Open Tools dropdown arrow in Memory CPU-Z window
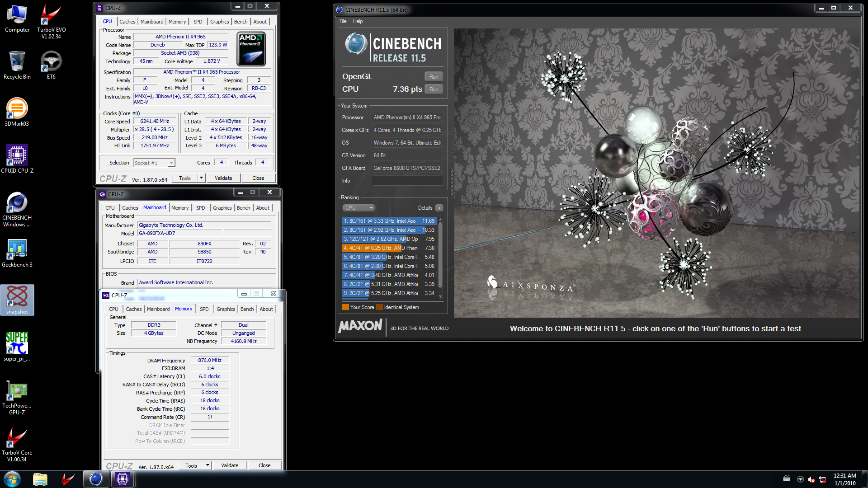This screenshot has width=868, height=488. click(x=208, y=465)
